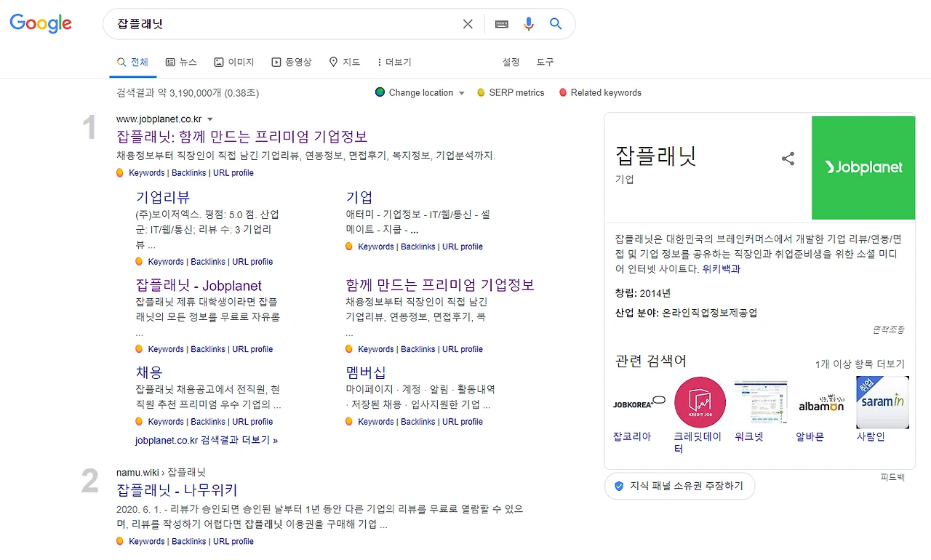
Task: Expand the arrow next to www.jobplanet.co.kr
Action: 210,119
